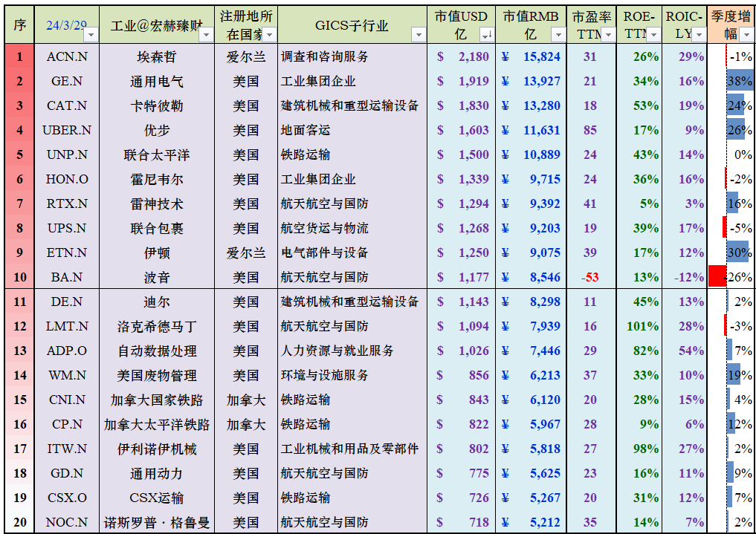Select ticker cell HON.O
Image resolution: width=756 pixels, height=534 pixels.
(x=67, y=180)
